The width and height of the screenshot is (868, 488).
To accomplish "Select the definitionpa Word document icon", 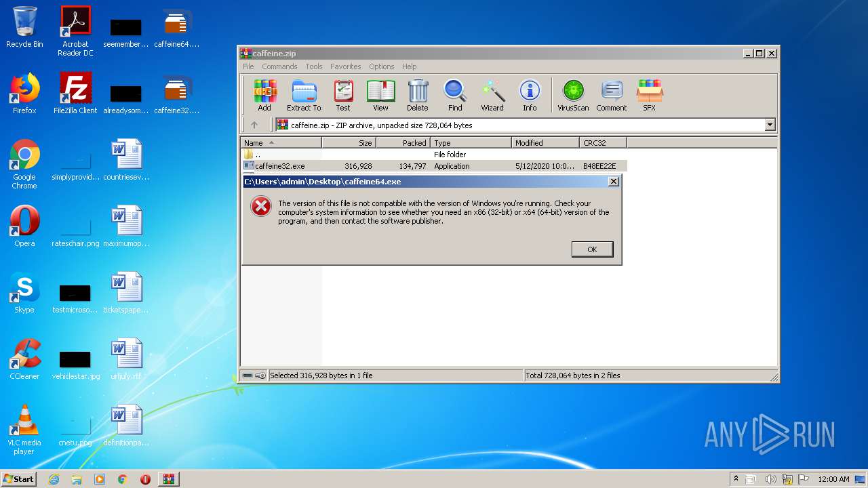I will (x=126, y=426).
